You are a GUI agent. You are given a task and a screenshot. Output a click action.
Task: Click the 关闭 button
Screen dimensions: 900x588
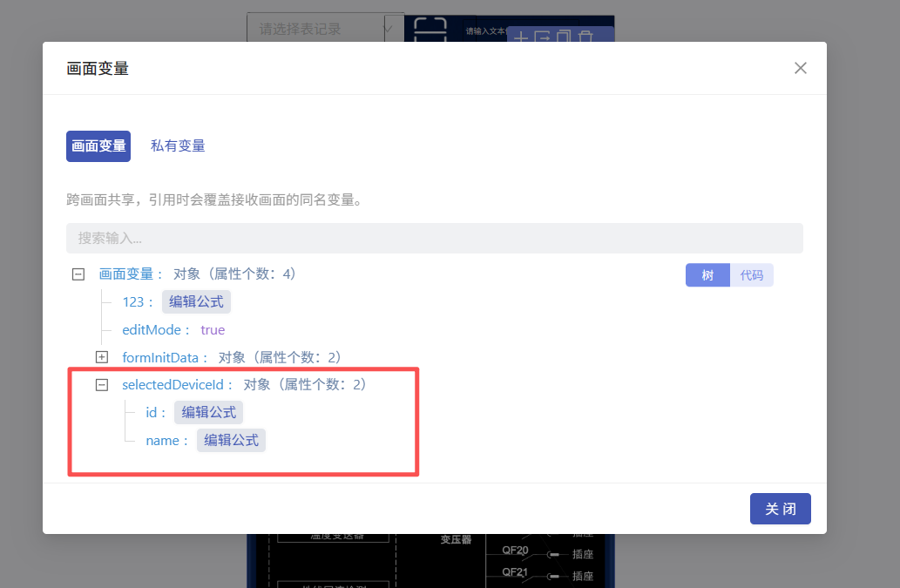780,509
